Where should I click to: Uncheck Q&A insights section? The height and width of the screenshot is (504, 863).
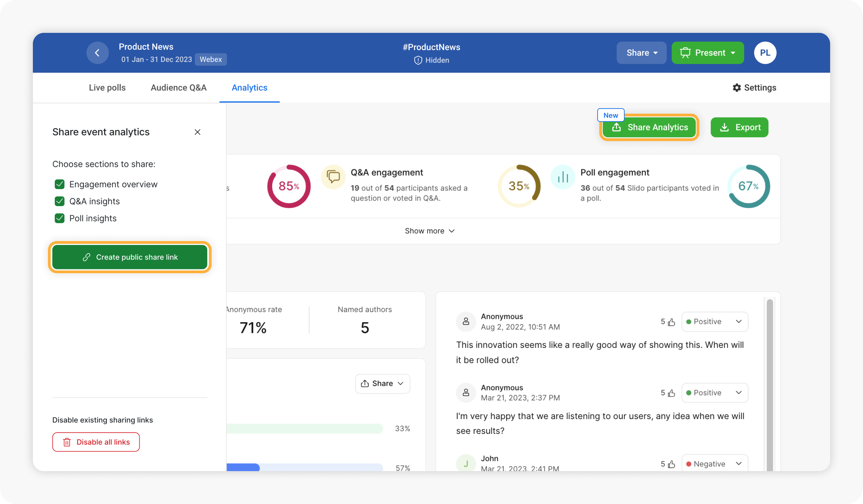60,201
